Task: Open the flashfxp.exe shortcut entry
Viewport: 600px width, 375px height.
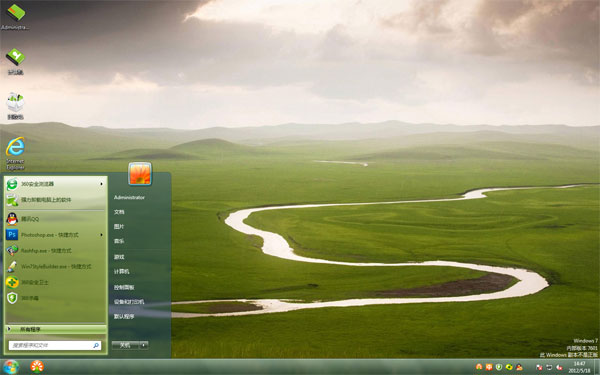Action: tap(55, 251)
